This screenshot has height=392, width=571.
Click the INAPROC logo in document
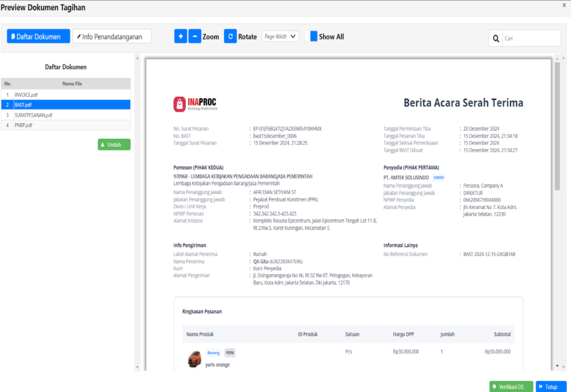196,103
